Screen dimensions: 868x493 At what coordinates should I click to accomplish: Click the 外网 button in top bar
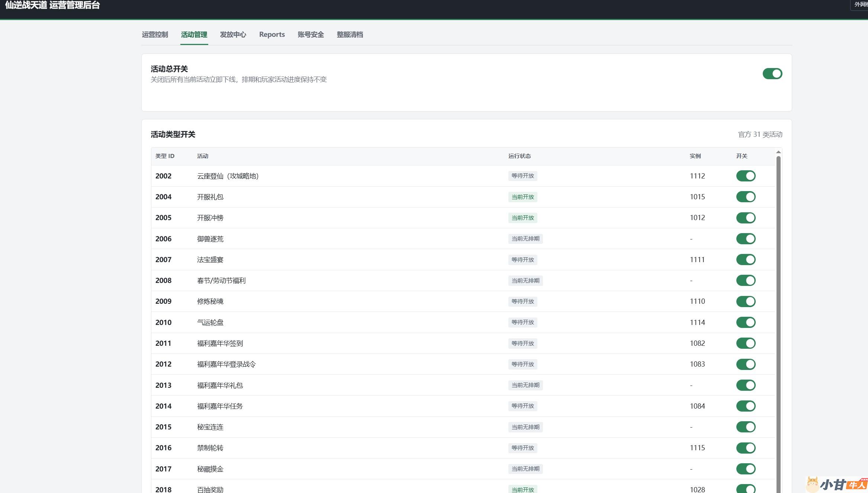(860, 5)
